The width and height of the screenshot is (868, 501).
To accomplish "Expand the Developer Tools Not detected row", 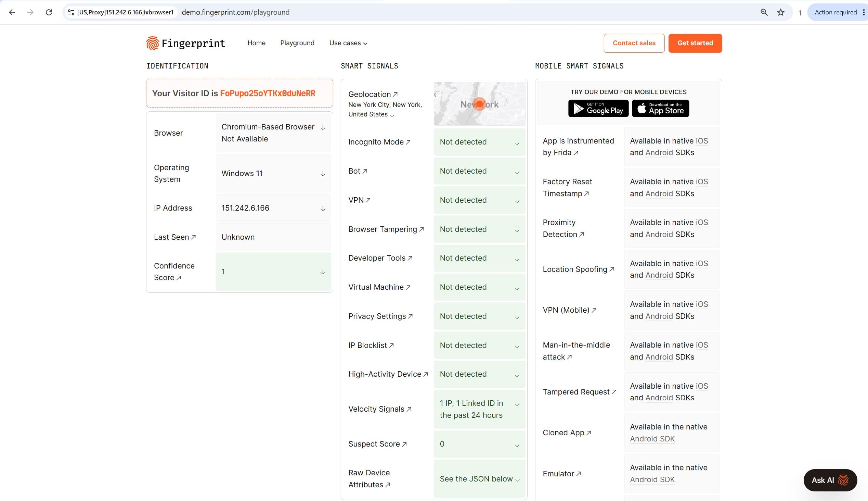I will pos(480,258).
